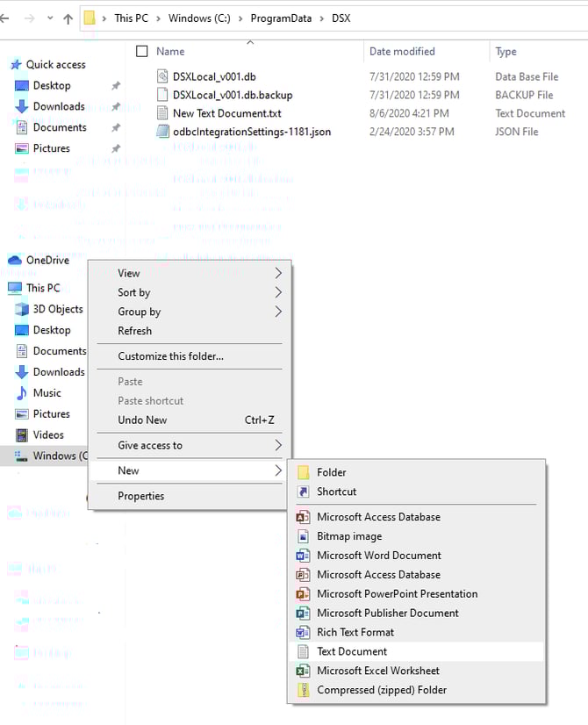Click the pin icon beside Quick access Documents

[x=116, y=127]
